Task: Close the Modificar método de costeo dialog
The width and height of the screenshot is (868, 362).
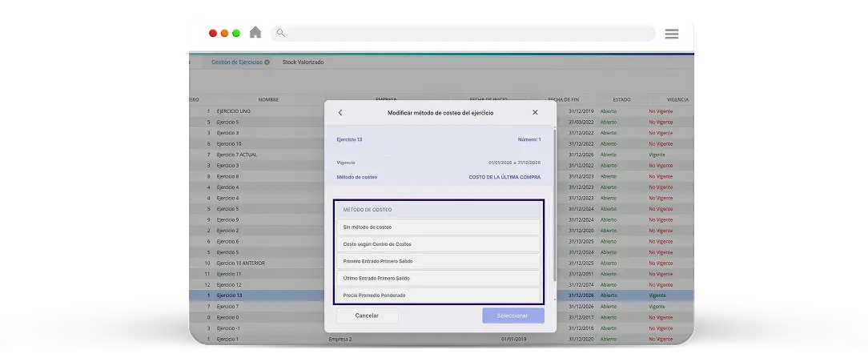Action: pos(535,112)
